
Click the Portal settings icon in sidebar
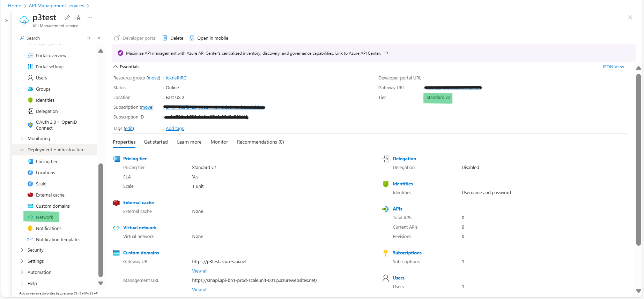[30, 67]
